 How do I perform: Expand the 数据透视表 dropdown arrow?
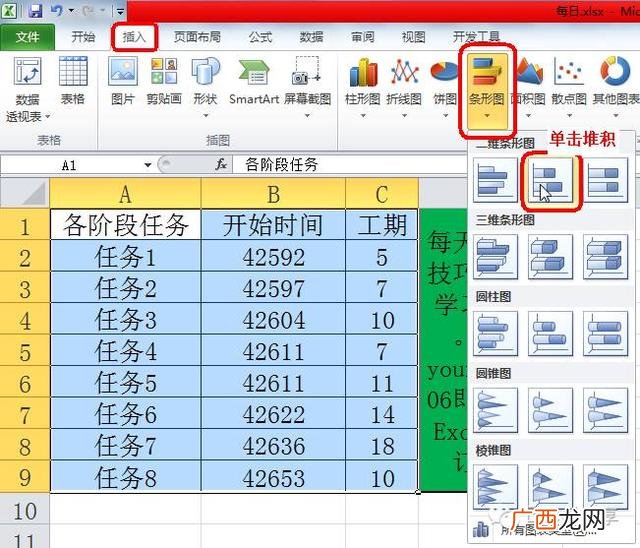point(47,117)
